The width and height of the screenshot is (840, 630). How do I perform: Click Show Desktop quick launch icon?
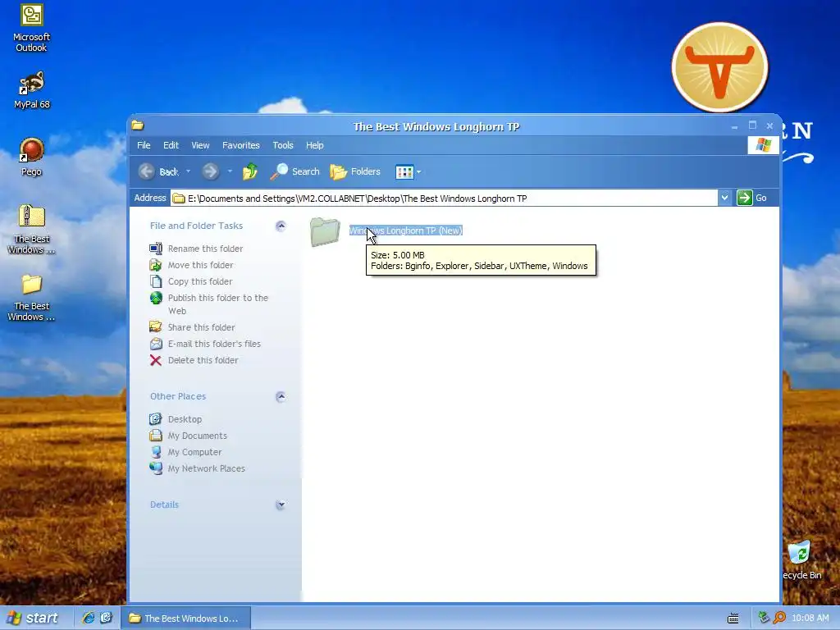pyautogui.click(x=106, y=618)
